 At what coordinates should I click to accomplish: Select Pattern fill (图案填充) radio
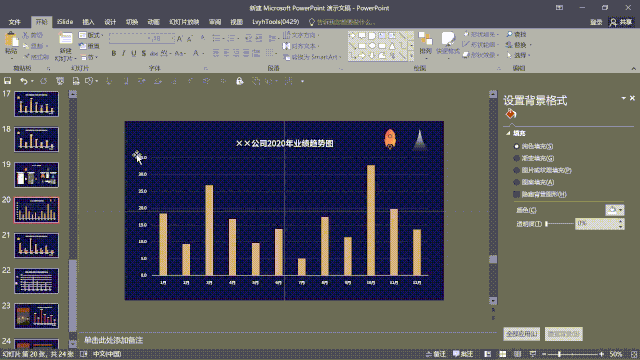click(x=516, y=182)
